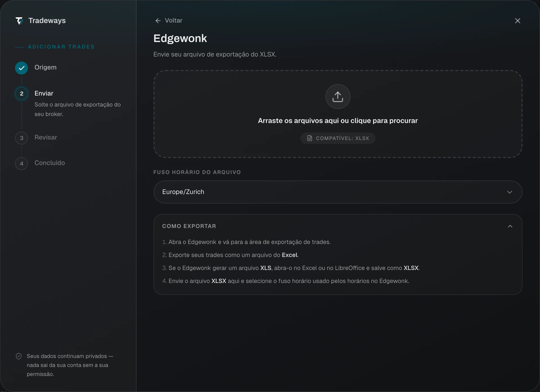
Task: Click 'Solte o arquivo de exportação' description
Action: 78,109
